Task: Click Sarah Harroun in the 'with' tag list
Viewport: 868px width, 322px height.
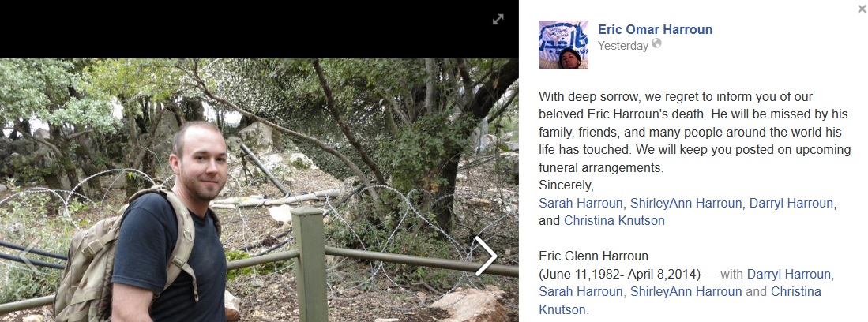Action: tap(581, 291)
